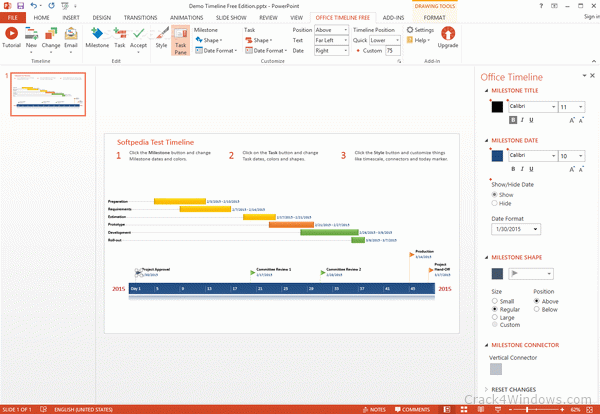Click Sign in link
The width and height of the screenshot is (600, 414).
[592, 16]
